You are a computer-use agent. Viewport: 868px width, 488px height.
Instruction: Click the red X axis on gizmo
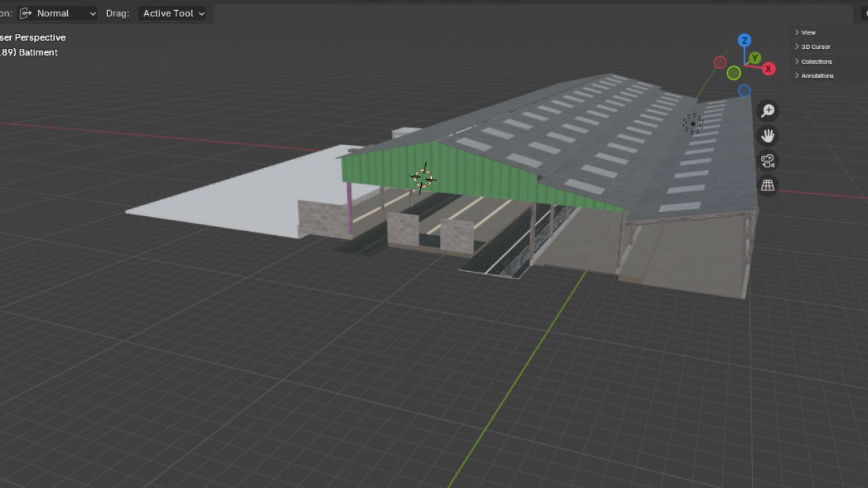coord(768,68)
